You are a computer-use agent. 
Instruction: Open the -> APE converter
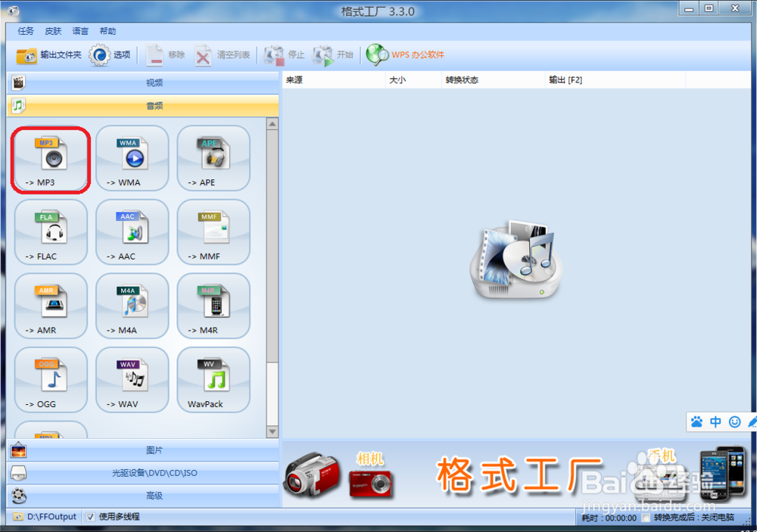tap(213, 158)
